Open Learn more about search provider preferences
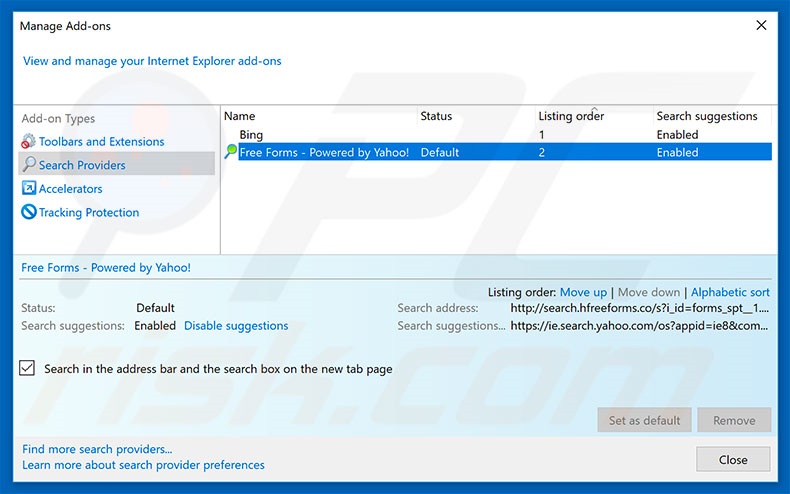This screenshot has height=494, width=790. pyautogui.click(x=143, y=465)
